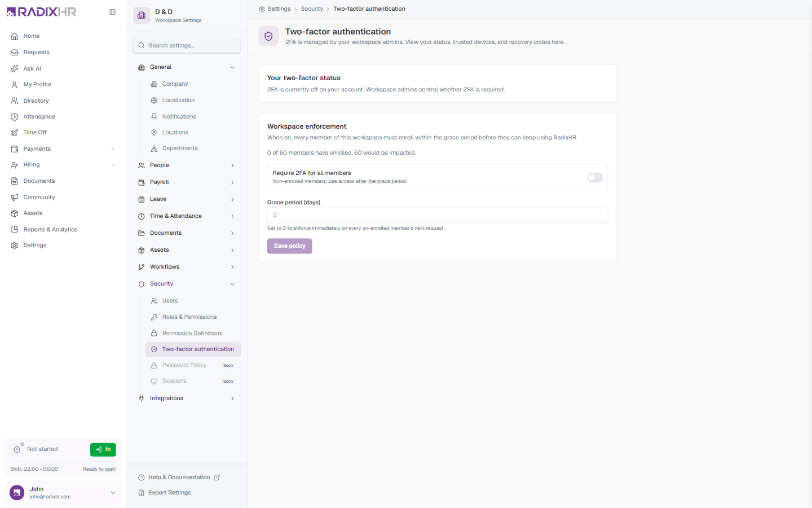Click the Save policy button

tap(289, 246)
